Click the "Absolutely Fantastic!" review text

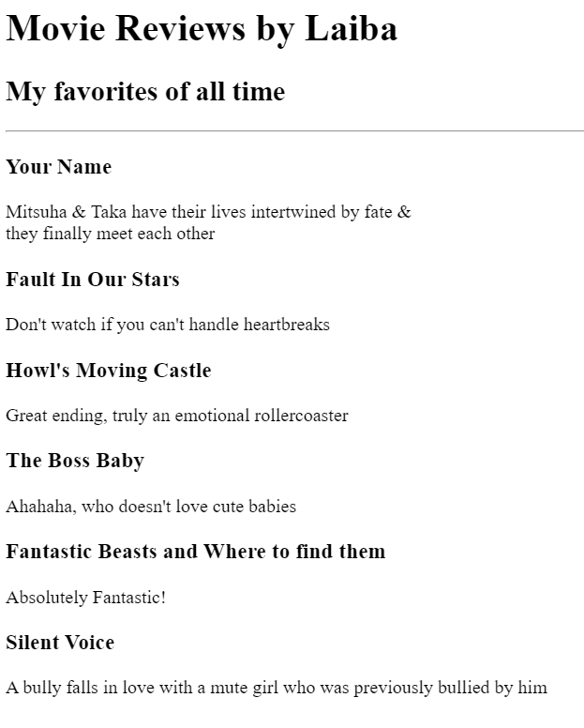86,598
